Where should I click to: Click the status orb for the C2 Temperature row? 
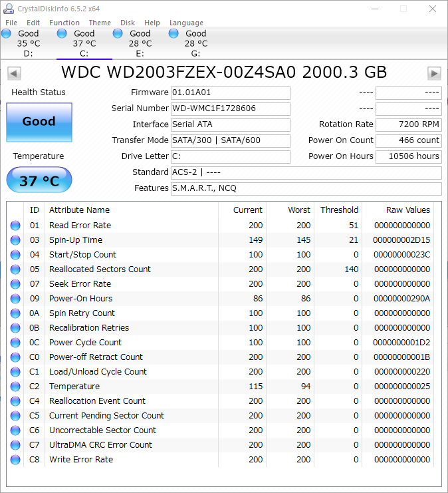pos(15,387)
